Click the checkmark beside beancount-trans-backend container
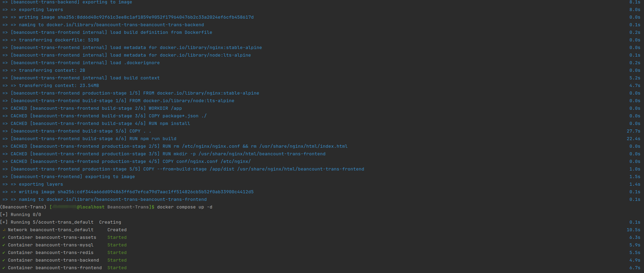 4,260
